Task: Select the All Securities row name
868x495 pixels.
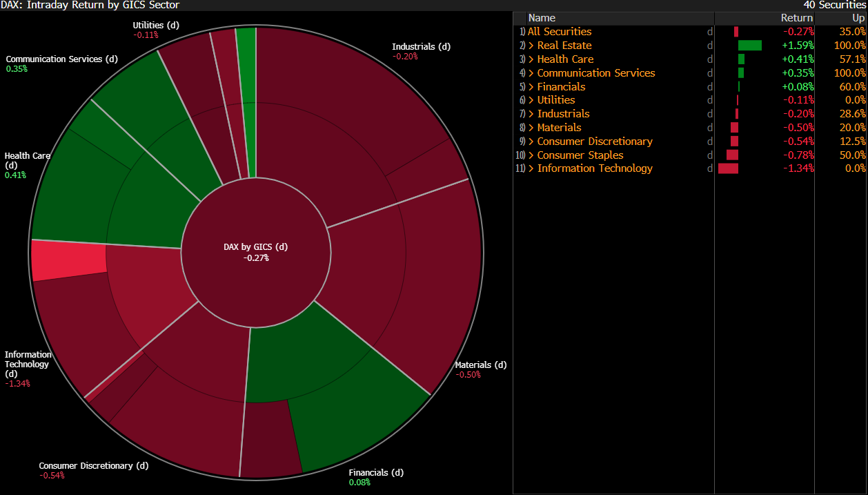Action: click(x=560, y=32)
